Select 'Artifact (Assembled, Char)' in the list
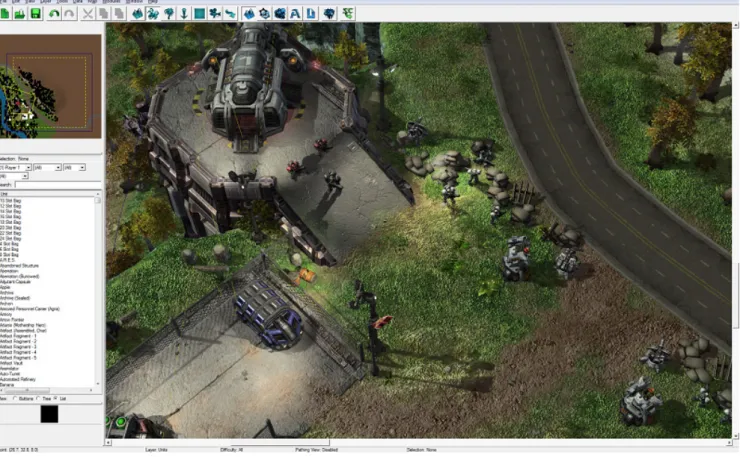The height and width of the screenshot is (457, 740). 23,331
